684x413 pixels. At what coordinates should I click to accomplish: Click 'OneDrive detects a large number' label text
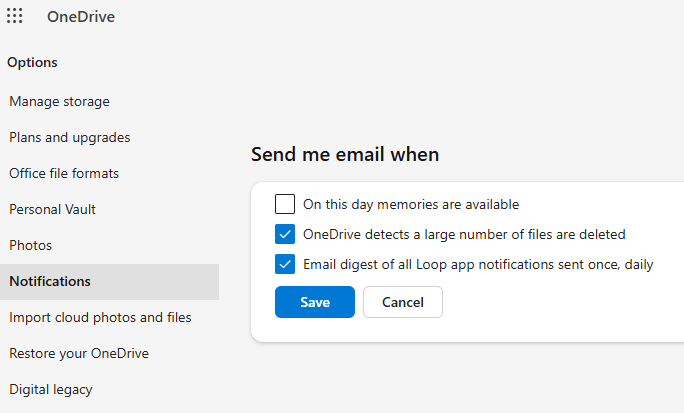[x=464, y=234]
